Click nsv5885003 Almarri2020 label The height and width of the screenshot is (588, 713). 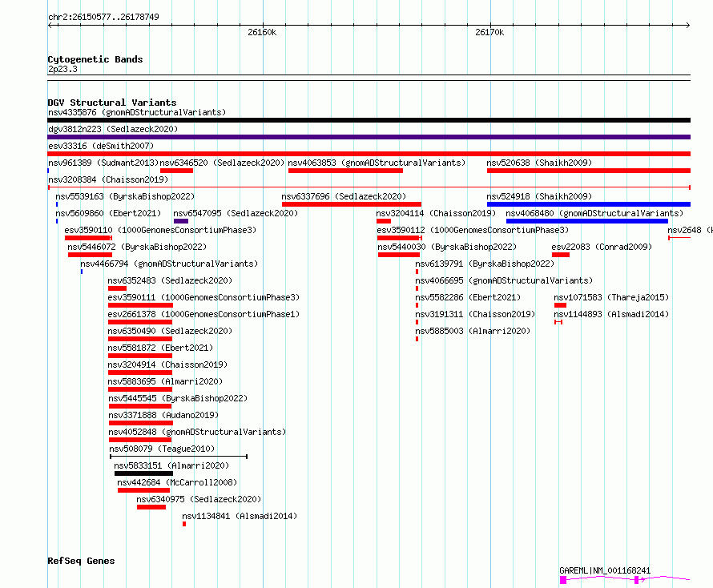coord(473,331)
